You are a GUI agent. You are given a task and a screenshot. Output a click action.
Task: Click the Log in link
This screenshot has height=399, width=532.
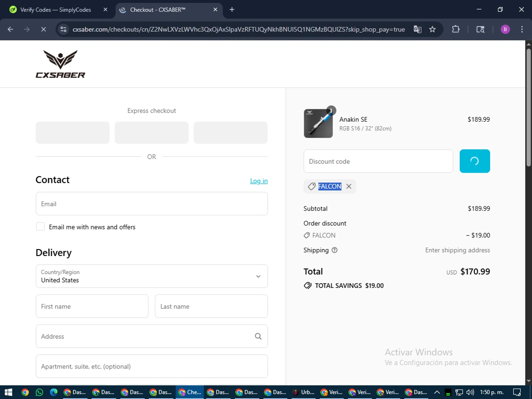click(x=259, y=181)
